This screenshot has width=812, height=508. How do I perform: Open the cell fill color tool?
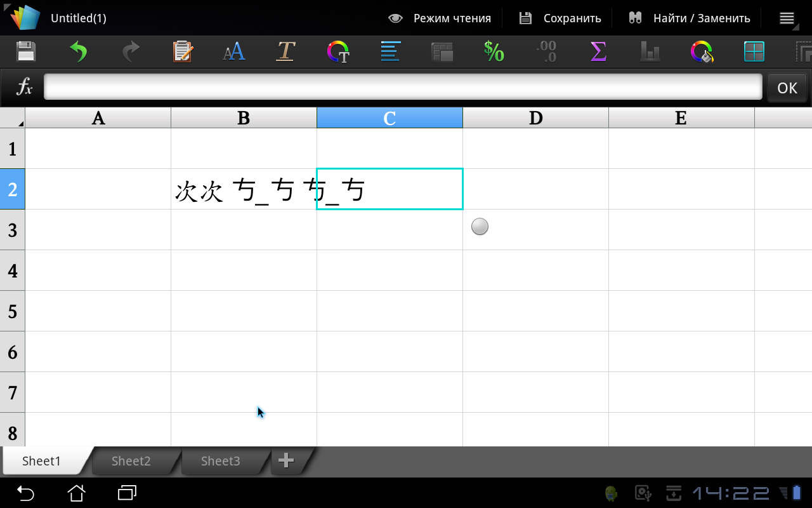pyautogui.click(x=702, y=51)
